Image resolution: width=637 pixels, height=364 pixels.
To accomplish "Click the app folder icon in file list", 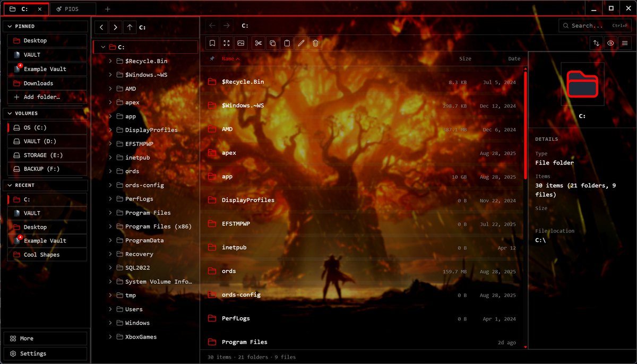I will click(x=212, y=177).
